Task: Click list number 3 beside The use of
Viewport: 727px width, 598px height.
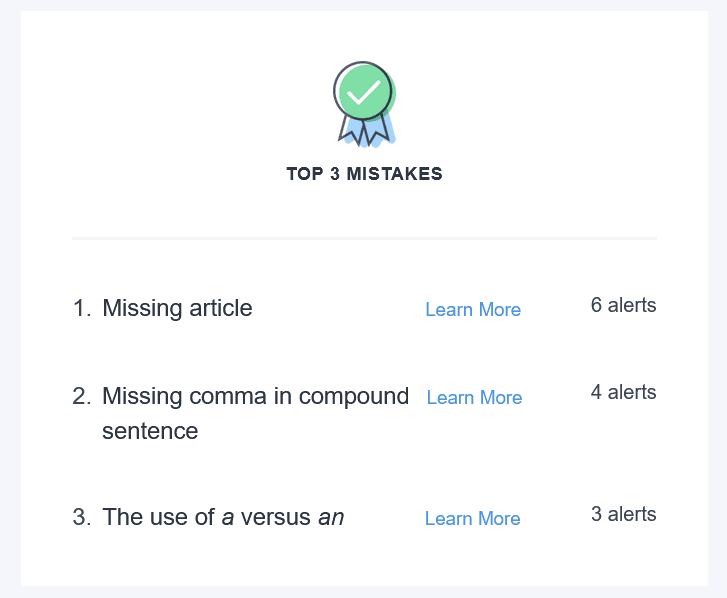Action: pyautogui.click(x=81, y=517)
